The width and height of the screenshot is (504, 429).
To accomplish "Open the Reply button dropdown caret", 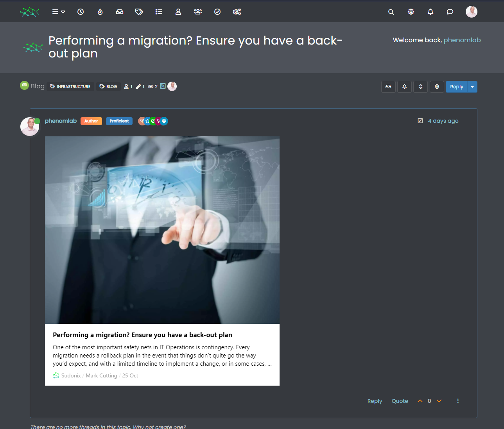I will pyautogui.click(x=472, y=87).
